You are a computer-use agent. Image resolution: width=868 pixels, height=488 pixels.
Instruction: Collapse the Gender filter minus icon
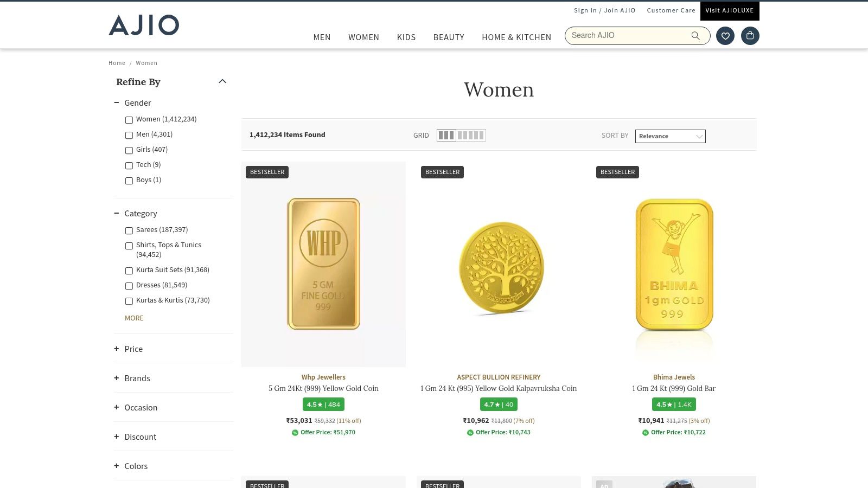pos(116,102)
